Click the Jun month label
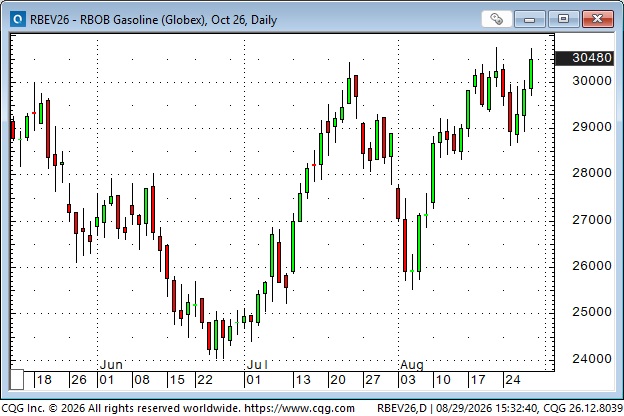This screenshot has width=624, height=416. (x=111, y=365)
